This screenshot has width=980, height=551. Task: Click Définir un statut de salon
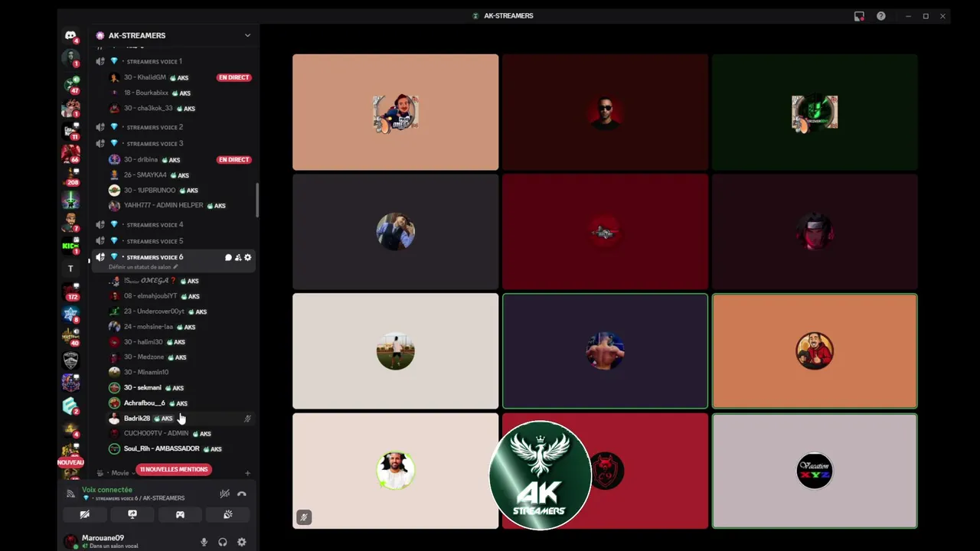(143, 267)
